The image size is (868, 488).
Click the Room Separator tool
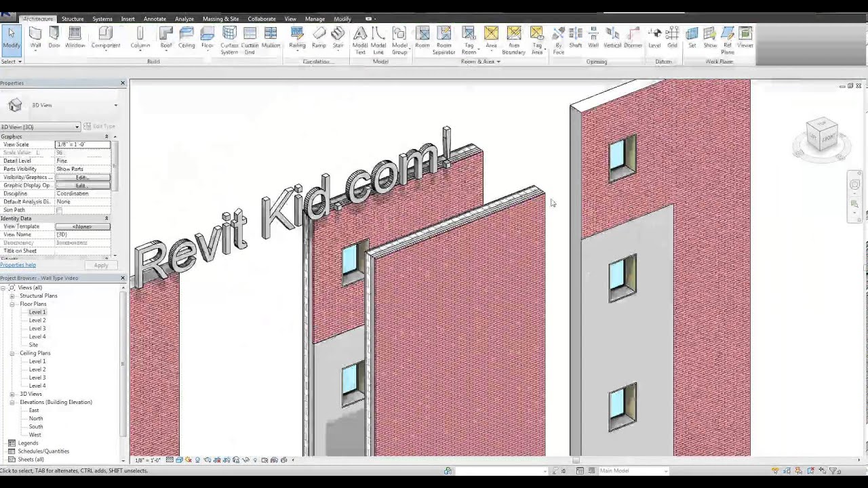[x=444, y=41]
